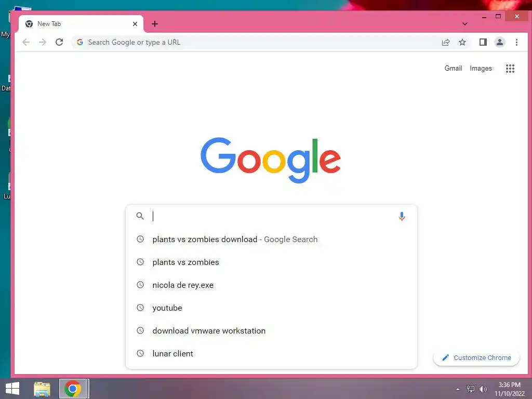Open volume speaker tray icon
The image size is (532, 399).
point(483,389)
